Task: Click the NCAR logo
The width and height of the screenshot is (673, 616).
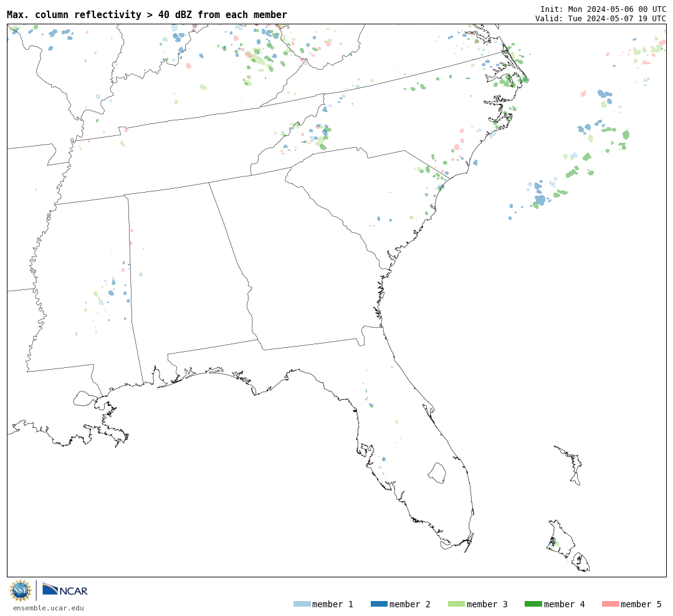Action: point(65,589)
